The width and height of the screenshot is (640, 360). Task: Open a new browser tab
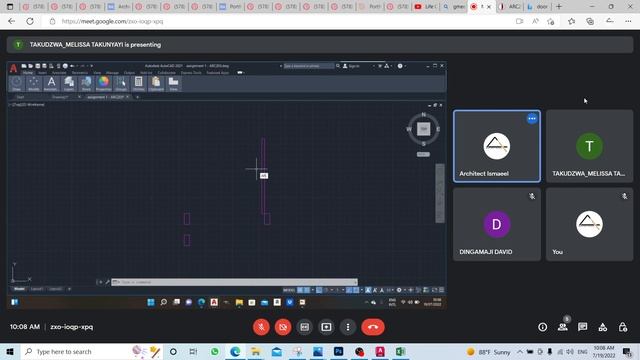[x=559, y=7]
